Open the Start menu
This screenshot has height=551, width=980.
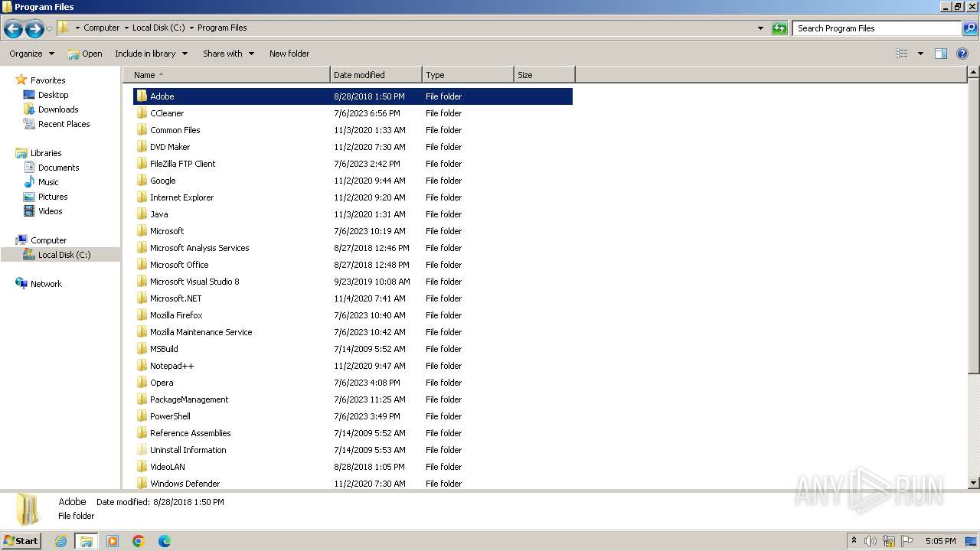(x=21, y=540)
